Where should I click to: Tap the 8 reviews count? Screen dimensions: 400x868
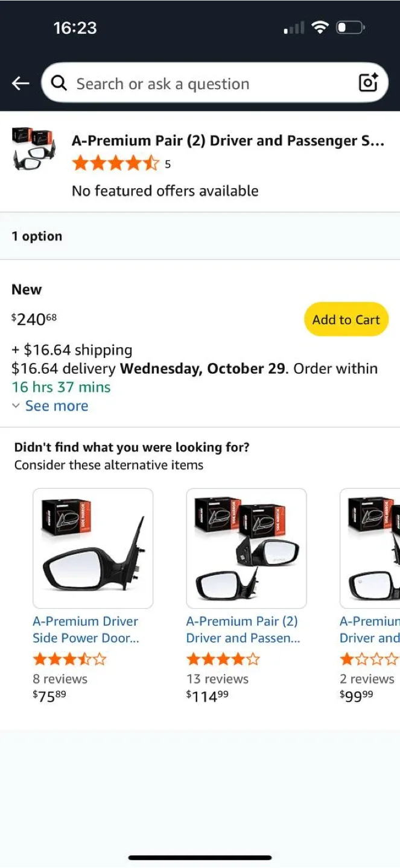[60, 679]
